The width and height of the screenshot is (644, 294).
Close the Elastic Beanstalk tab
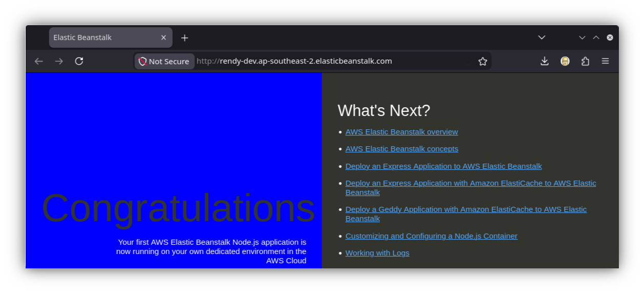point(164,37)
